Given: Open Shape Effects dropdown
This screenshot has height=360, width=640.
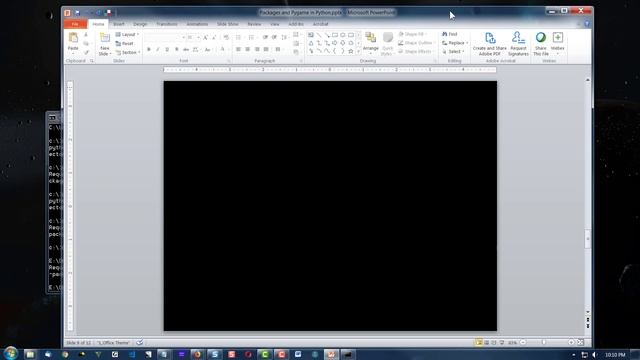Looking at the screenshot, I should coord(416,51).
